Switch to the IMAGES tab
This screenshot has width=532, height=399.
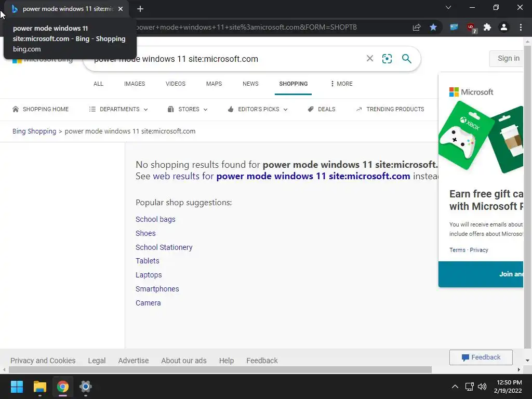pyautogui.click(x=135, y=84)
